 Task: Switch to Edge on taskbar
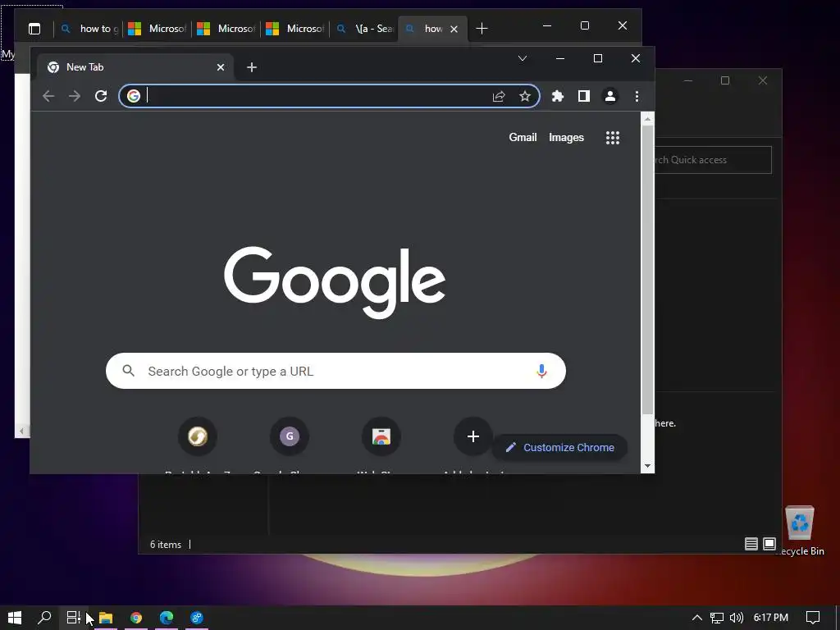(x=167, y=618)
